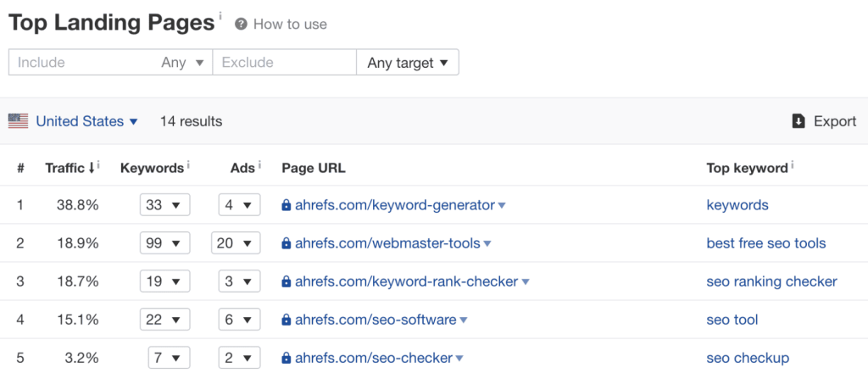The height and width of the screenshot is (373, 868).
Task: Open the Any target dropdown
Action: coord(408,63)
